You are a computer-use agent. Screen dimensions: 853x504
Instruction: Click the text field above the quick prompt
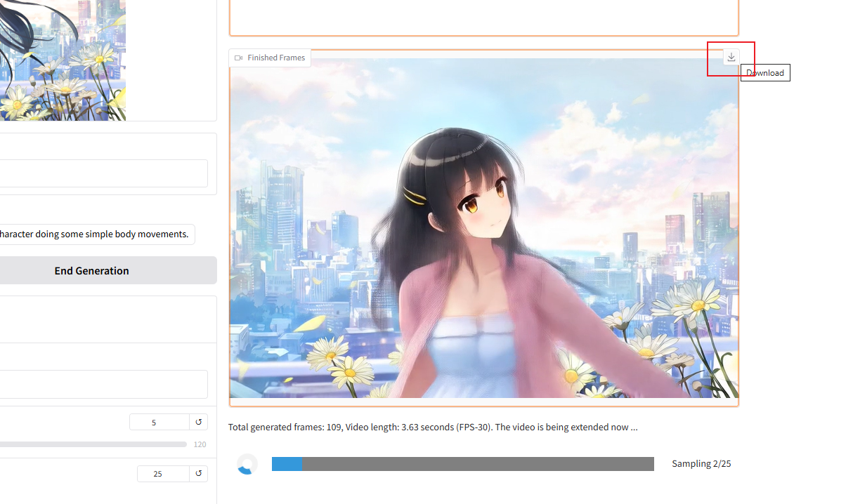pyautogui.click(x=103, y=173)
